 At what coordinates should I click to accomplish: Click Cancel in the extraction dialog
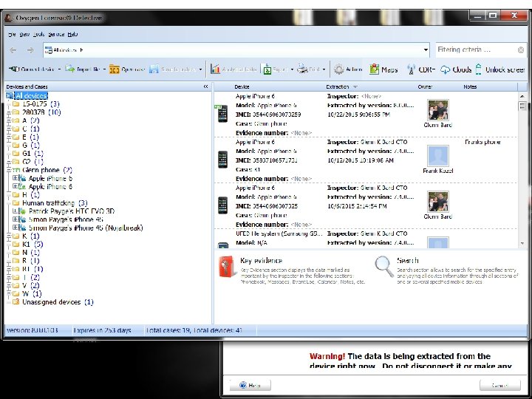[499, 385]
